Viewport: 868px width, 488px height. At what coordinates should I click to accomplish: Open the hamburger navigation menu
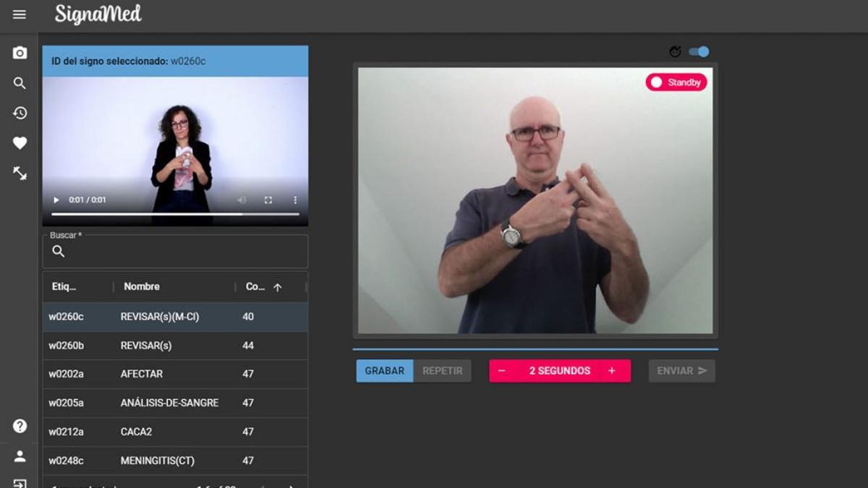pos(20,14)
